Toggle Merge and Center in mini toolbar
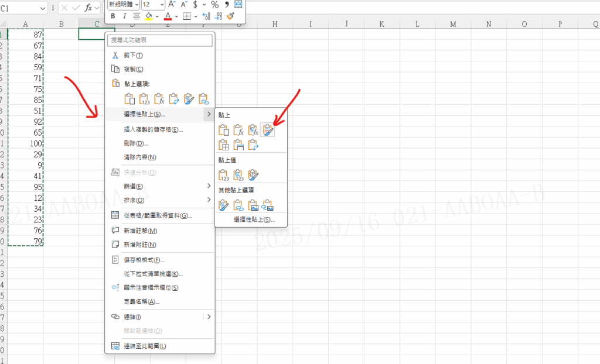Screen dimensions: 600x364 (x=238, y=5)
